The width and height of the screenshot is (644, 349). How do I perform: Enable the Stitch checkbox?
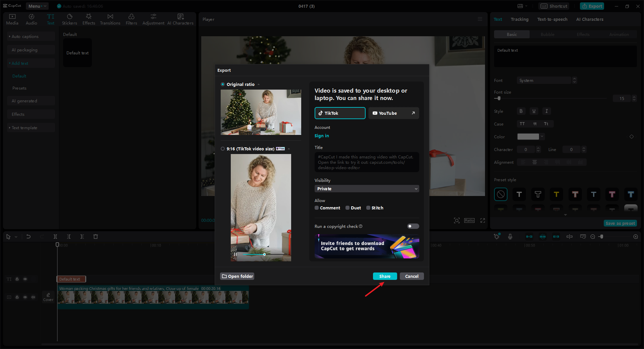368,208
